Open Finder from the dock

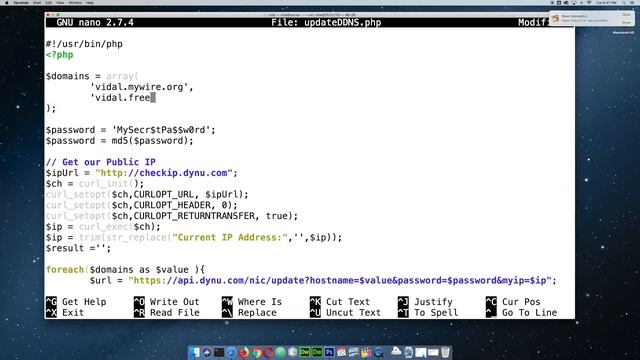pos(195,352)
